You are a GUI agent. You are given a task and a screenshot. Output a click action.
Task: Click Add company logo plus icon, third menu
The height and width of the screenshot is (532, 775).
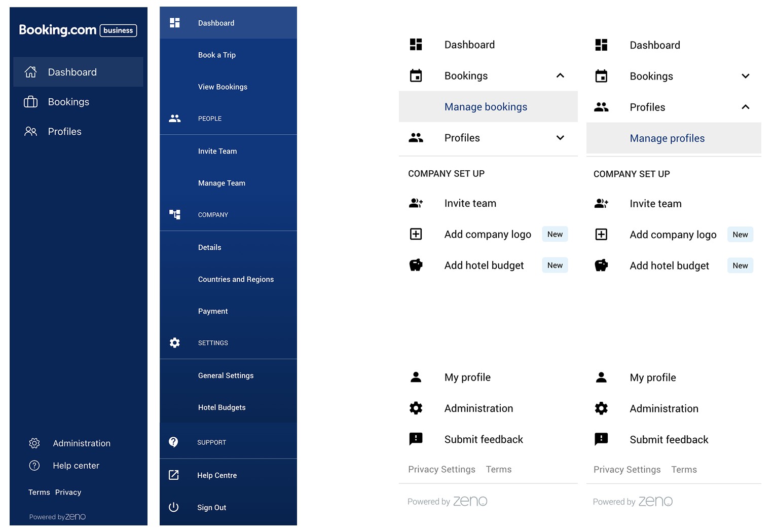[x=416, y=234]
